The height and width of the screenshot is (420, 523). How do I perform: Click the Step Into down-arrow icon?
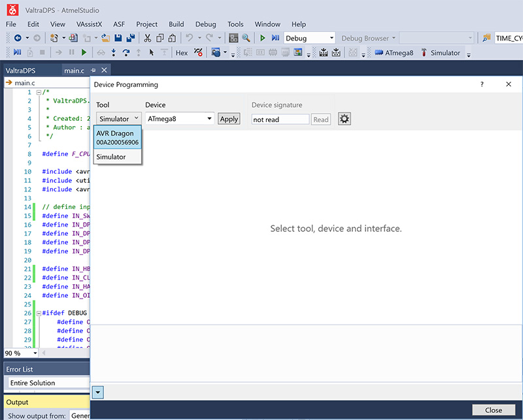point(114,52)
